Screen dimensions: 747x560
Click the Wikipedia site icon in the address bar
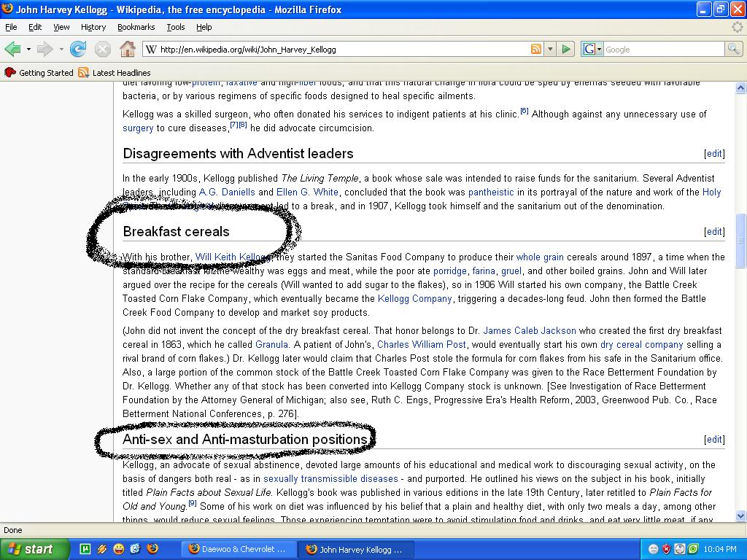point(151,49)
